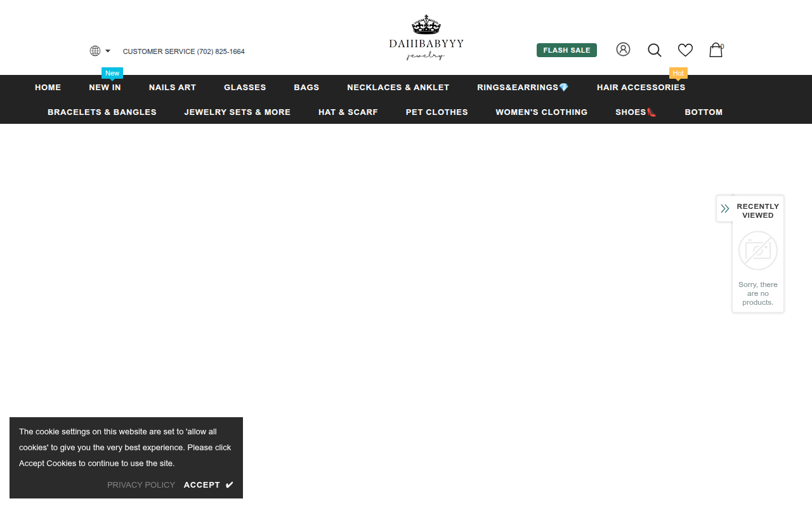This screenshot has width=812, height=508.
Task: Select the Bottom menu item
Action: [704, 112]
